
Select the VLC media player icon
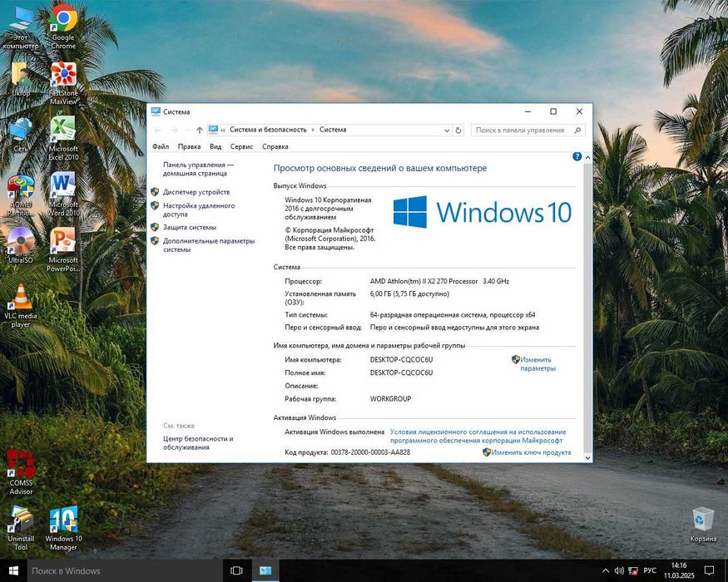21,306
